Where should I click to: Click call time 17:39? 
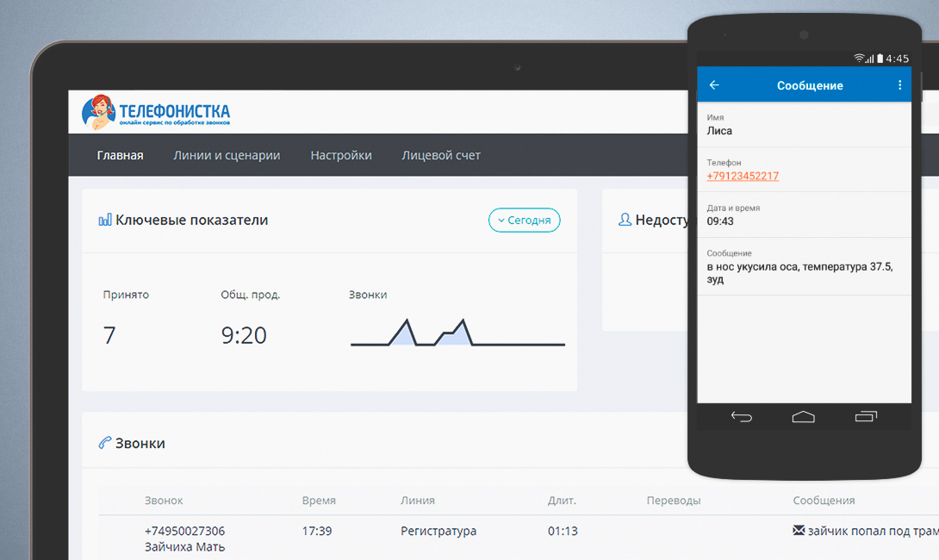[317, 531]
